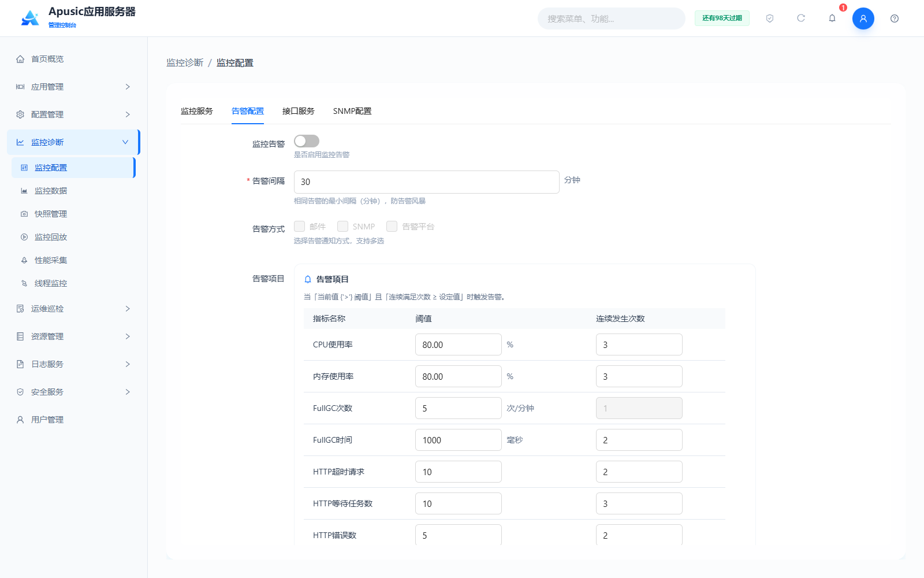This screenshot has height=578, width=924.
Task: Click the HTTP等待任务数 consecutive count field
Action: pyautogui.click(x=639, y=503)
